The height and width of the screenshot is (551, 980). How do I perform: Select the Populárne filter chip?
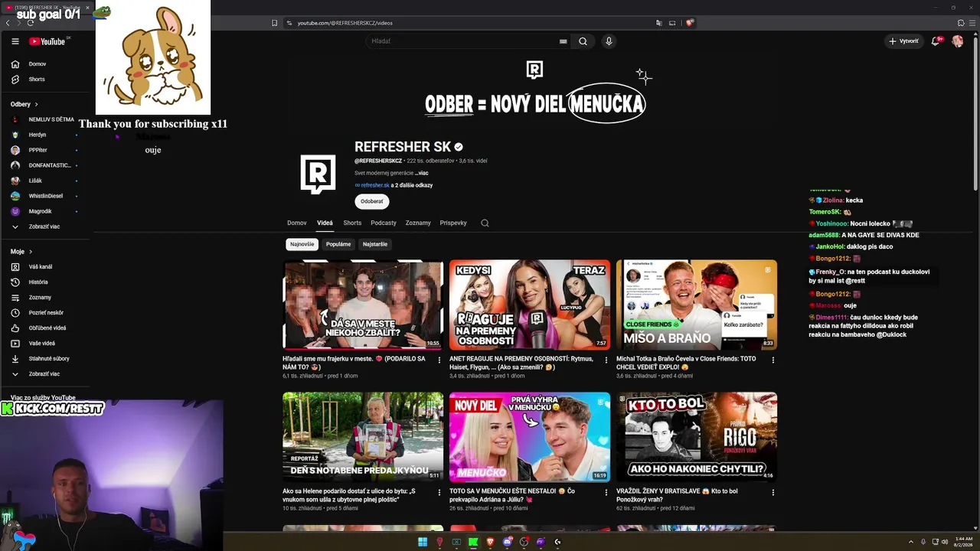pos(338,244)
